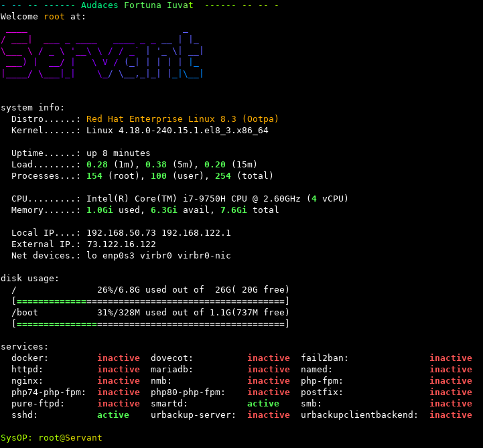Click the named service inactive status
This screenshot has height=448, width=483.
tap(451, 370)
